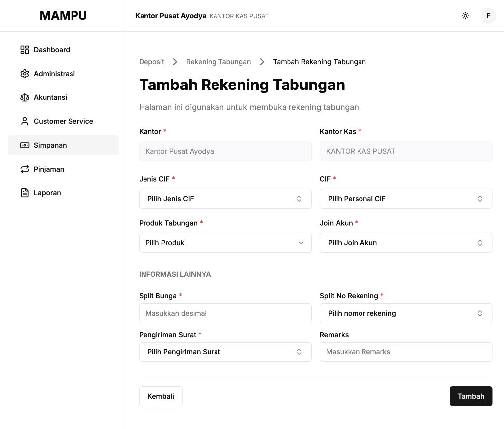Open the Pinjaman menu item
504x429 pixels.
64,169
